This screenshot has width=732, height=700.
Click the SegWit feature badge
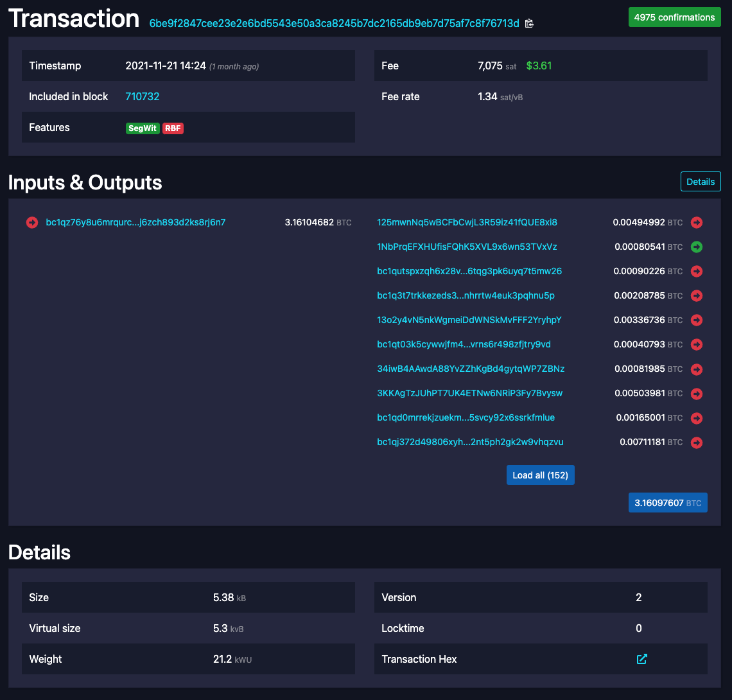coord(143,128)
